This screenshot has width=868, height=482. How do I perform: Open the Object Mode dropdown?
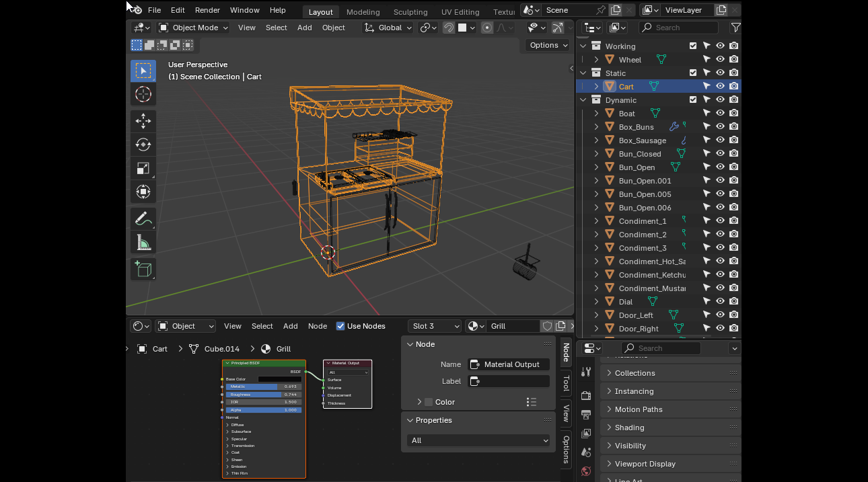pyautogui.click(x=193, y=28)
